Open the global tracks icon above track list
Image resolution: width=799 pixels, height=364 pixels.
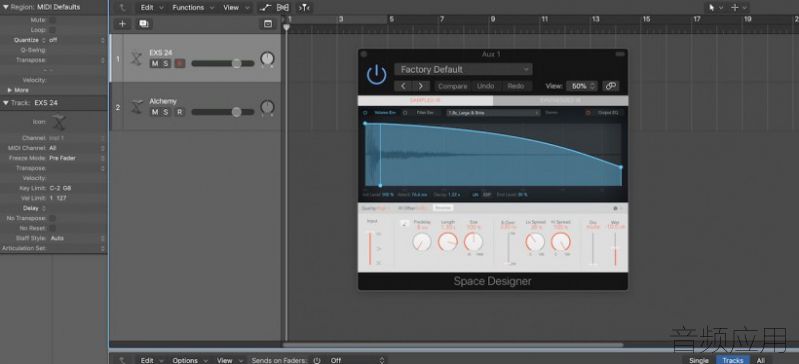pos(268,23)
